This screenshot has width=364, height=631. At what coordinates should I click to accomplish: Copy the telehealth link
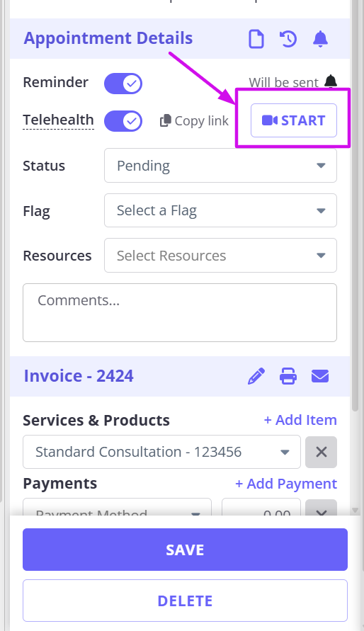coord(194,120)
